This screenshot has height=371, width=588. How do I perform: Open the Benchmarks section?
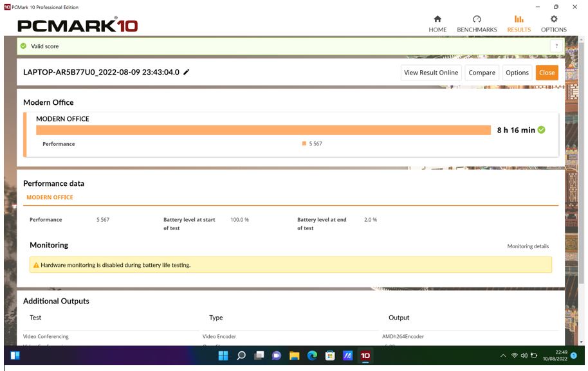[x=476, y=29]
